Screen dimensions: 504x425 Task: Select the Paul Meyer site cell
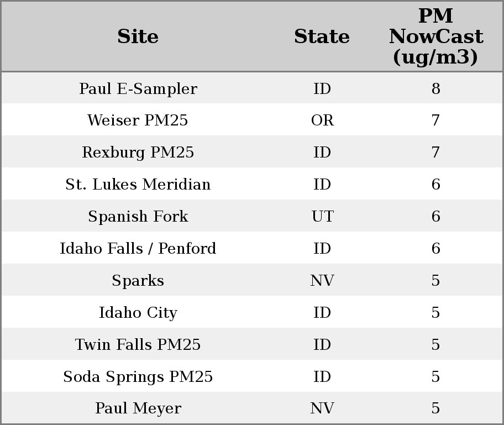(138, 408)
